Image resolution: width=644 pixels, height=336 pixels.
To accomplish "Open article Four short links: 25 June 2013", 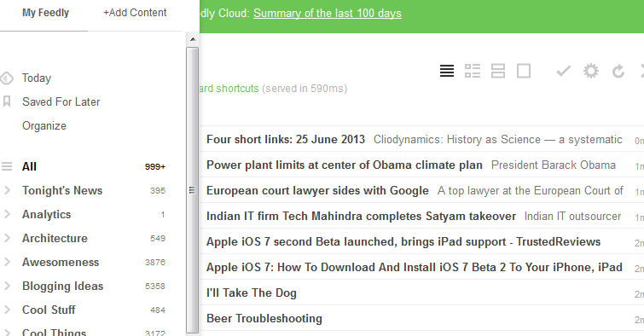I will tap(286, 139).
